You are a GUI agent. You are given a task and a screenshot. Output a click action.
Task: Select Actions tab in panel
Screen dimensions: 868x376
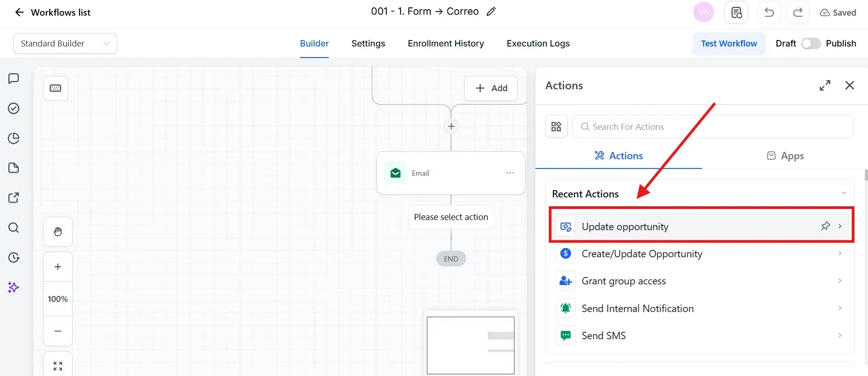[x=619, y=156]
